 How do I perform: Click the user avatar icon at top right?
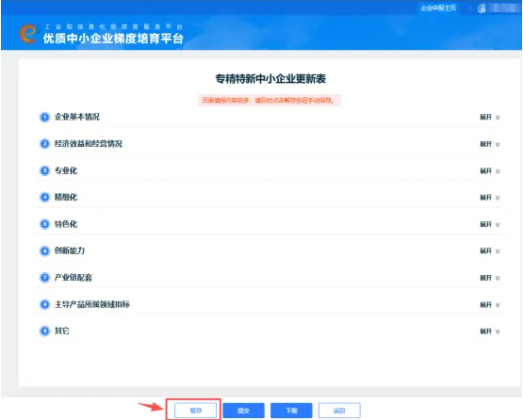click(482, 8)
